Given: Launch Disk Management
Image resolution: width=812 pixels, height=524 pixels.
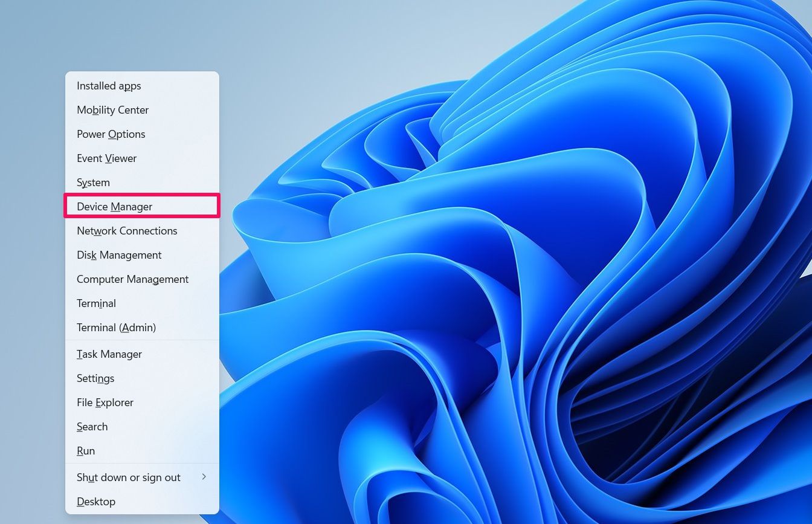Looking at the screenshot, I should [119, 254].
